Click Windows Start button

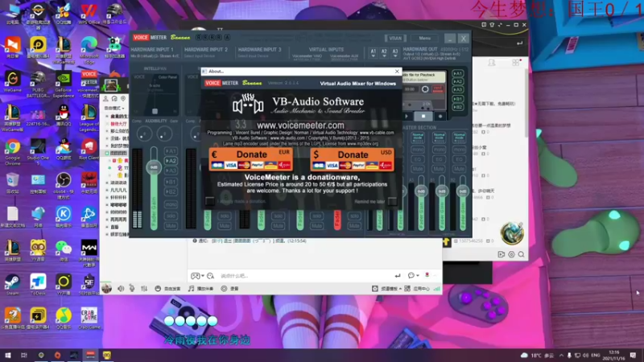[x=8, y=355]
